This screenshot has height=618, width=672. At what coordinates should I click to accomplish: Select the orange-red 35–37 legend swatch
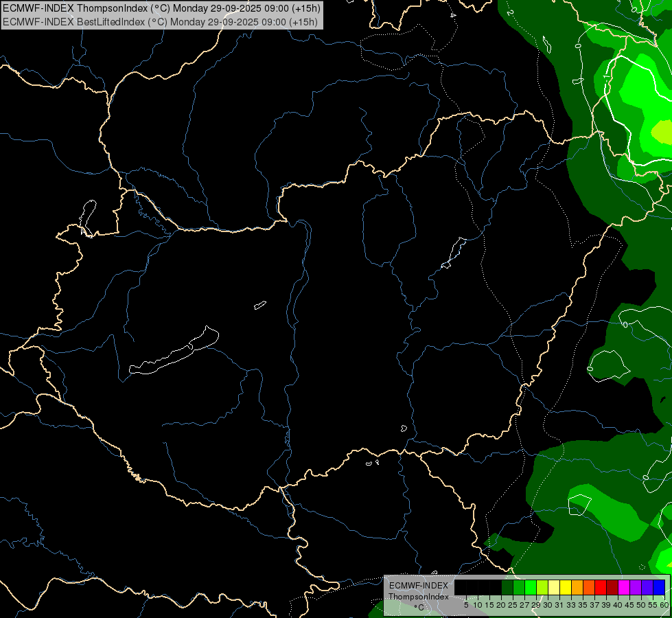[589, 587]
